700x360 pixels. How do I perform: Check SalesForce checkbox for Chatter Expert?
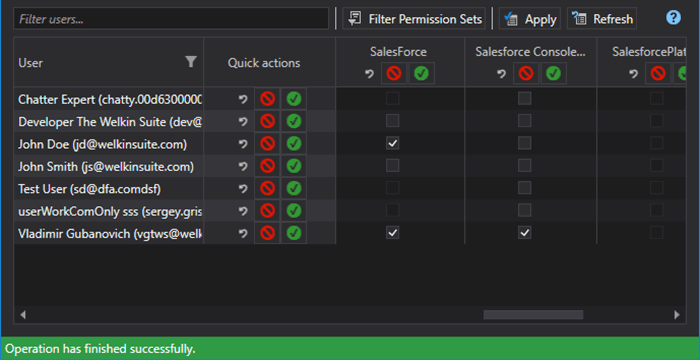tap(392, 99)
